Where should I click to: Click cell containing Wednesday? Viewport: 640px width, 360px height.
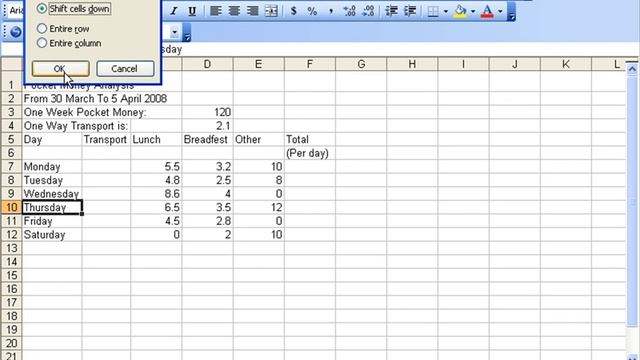52,194
